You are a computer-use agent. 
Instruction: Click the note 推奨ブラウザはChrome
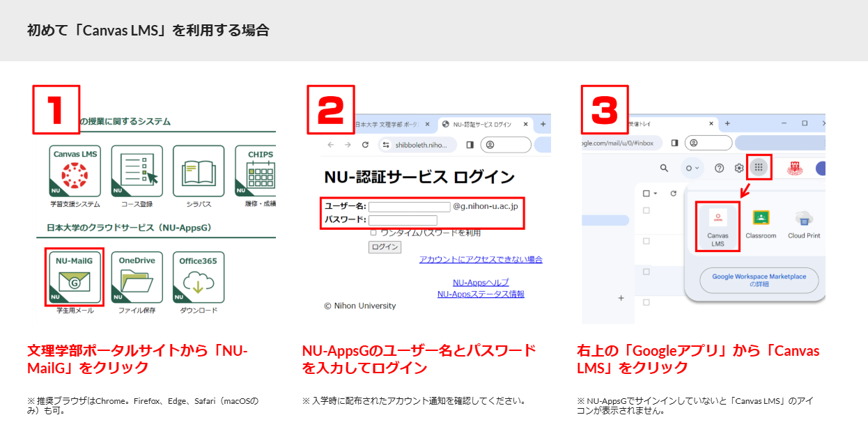coord(143,405)
